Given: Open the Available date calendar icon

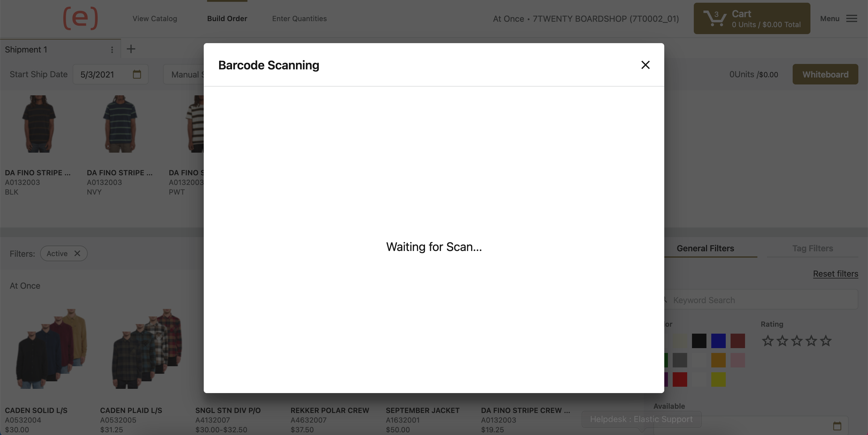Looking at the screenshot, I should 837,426.
